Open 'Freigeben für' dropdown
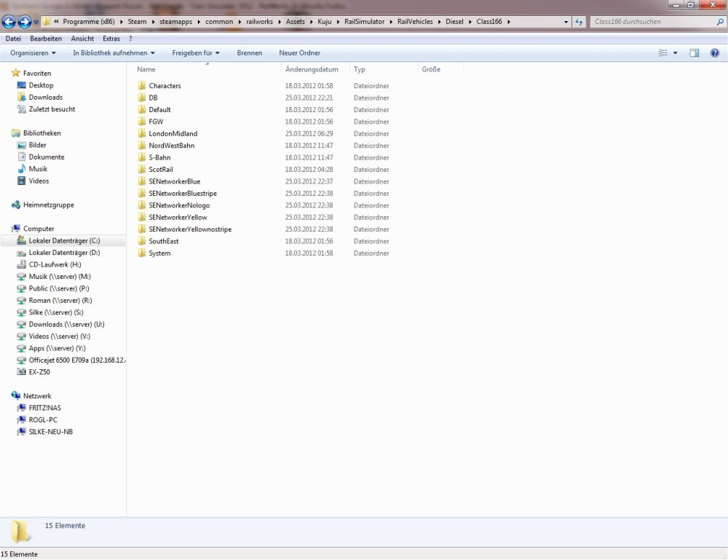Viewport: 728px width, 560px height. pos(195,53)
